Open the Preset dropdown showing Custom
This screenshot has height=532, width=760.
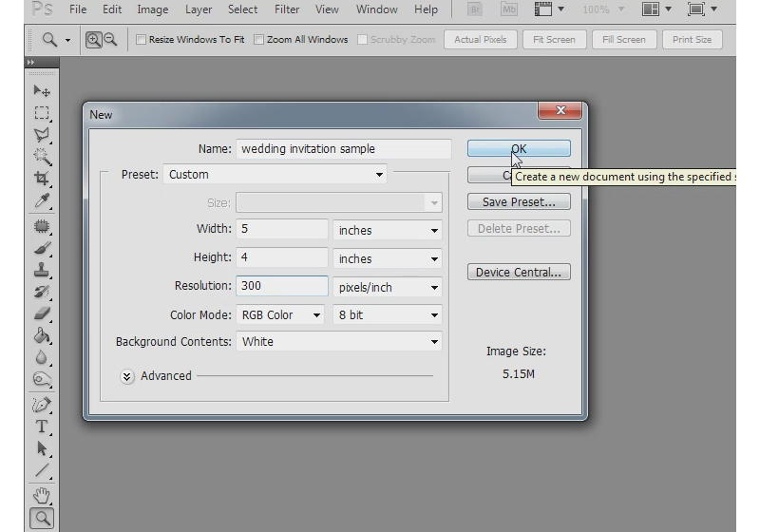point(275,175)
